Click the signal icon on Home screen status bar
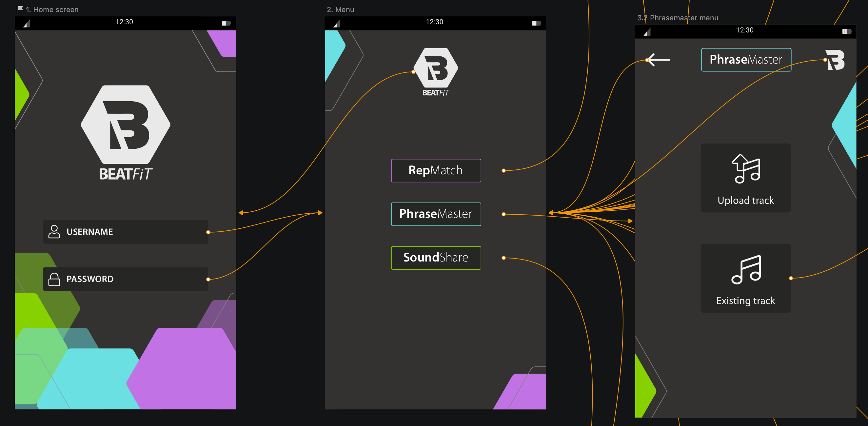The height and width of the screenshot is (426, 868). (26, 23)
